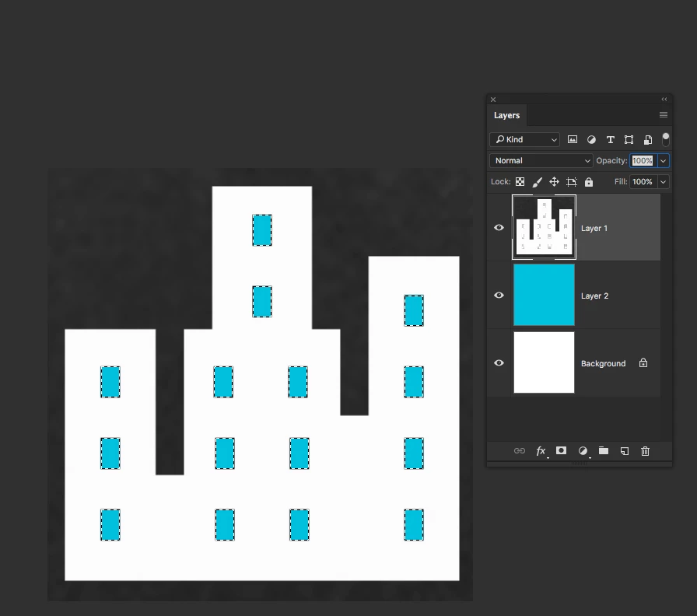Viewport: 697px width, 616px height.
Task: Click the Fill label
Action: click(621, 182)
